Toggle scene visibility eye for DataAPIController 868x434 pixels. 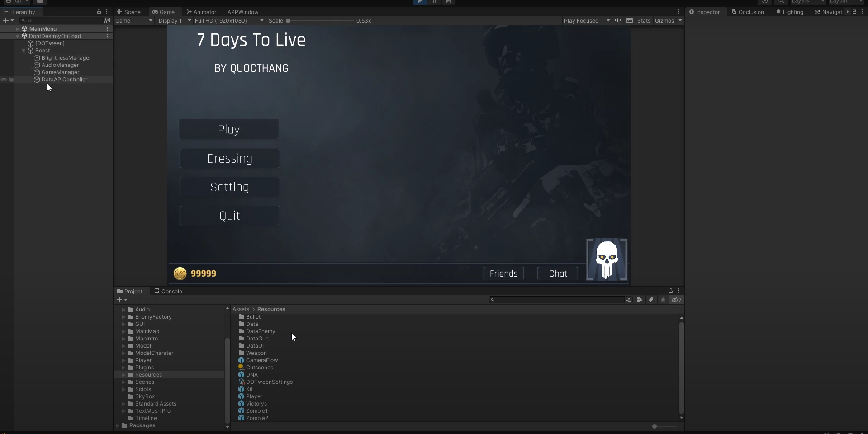click(x=4, y=80)
